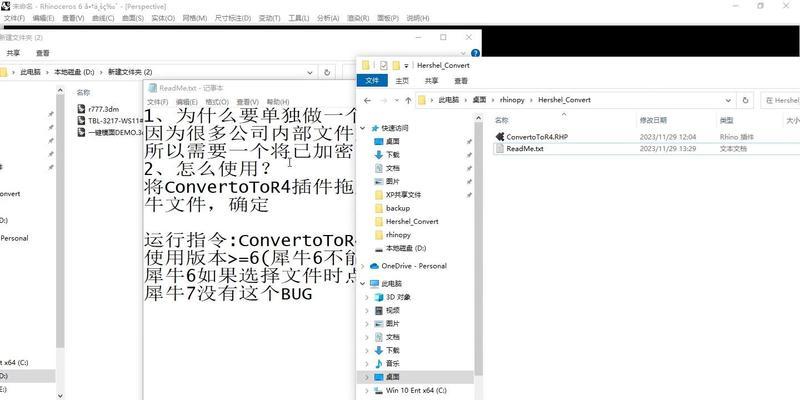800x400 pixels.
Task: Click rhinopy in the address breadcrumb
Action: pyautogui.click(x=513, y=100)
